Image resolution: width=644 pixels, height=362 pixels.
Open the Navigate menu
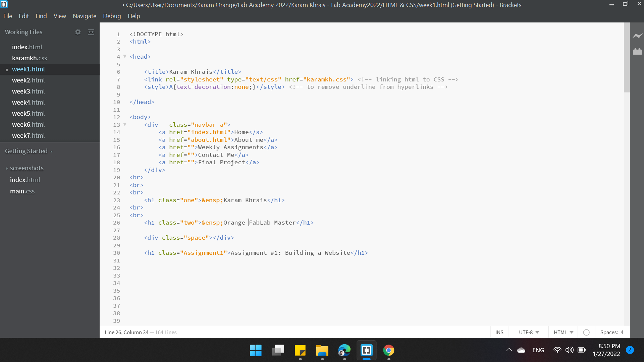85,16
